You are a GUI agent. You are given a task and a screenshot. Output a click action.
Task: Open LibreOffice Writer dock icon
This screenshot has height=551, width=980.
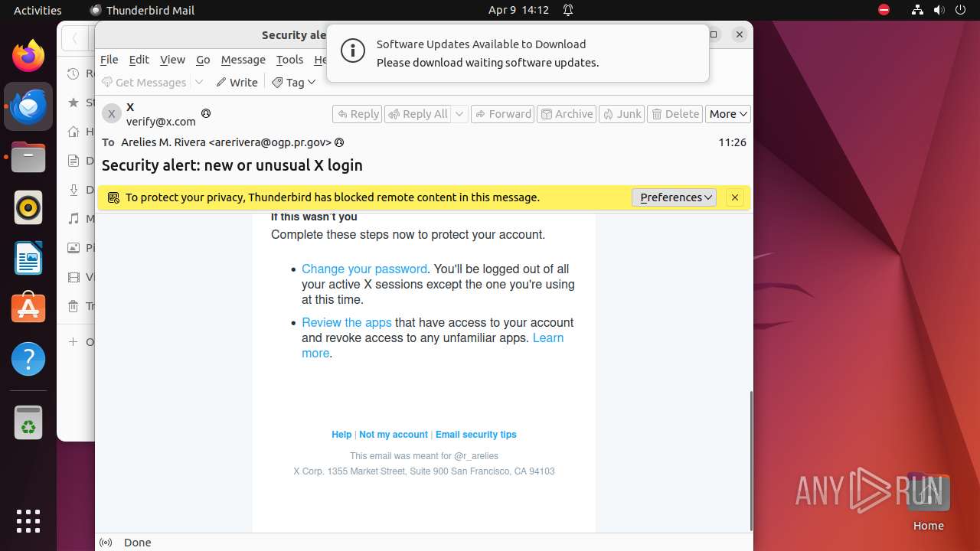[x=28, y=258]
